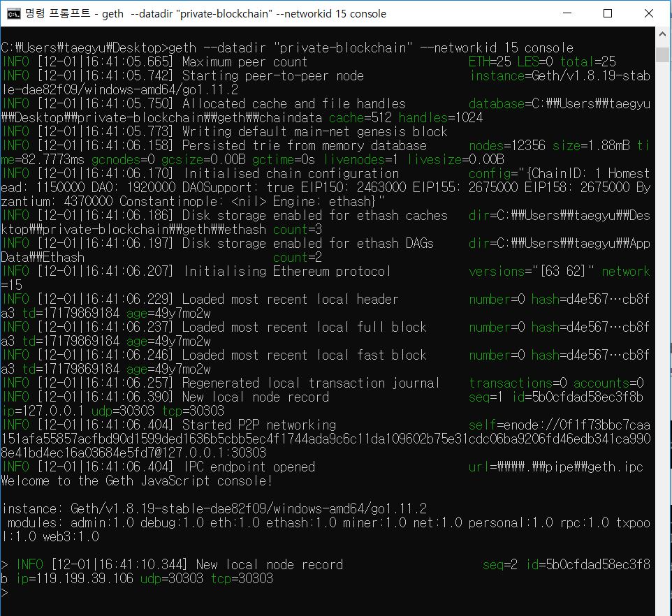Screen dimensions: 672x616
Task: Click the 'self=enode://0f1f73bbc7caa' value
Action: pos(560,425)
